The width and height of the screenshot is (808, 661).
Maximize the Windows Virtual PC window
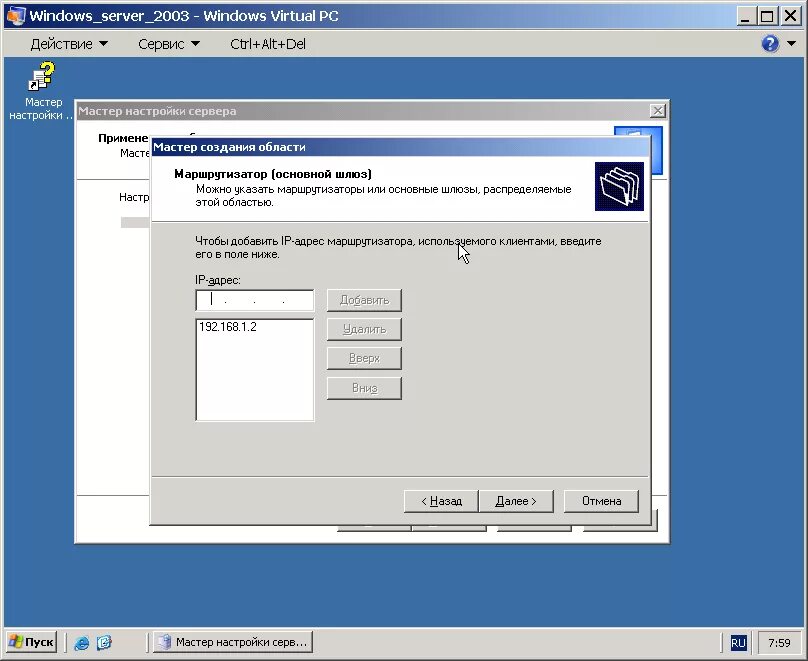(767, 15)
